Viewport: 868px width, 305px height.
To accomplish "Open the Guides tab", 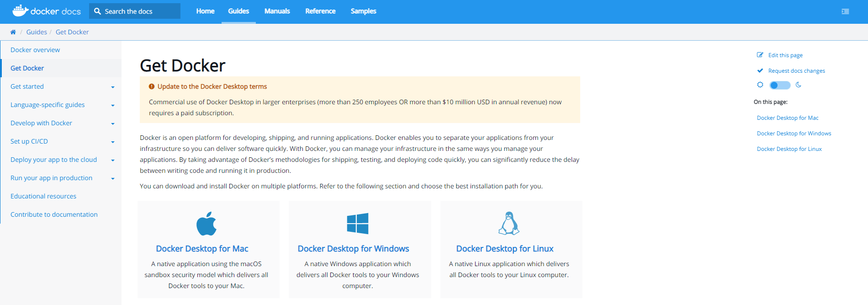I will click(238, 11).
